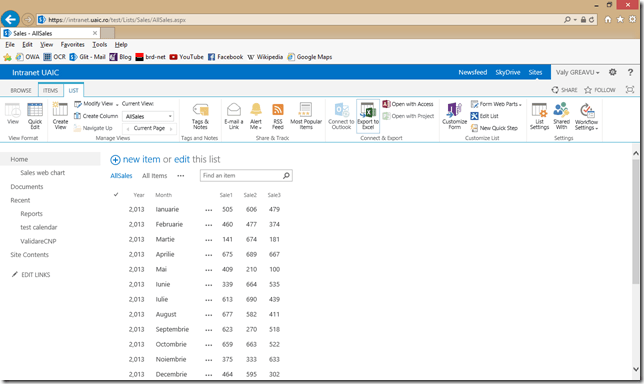The height and width of the screenshot is (384, 644).
Task: Click EDIT LINKS in sidebar
Action: [31, 275]
